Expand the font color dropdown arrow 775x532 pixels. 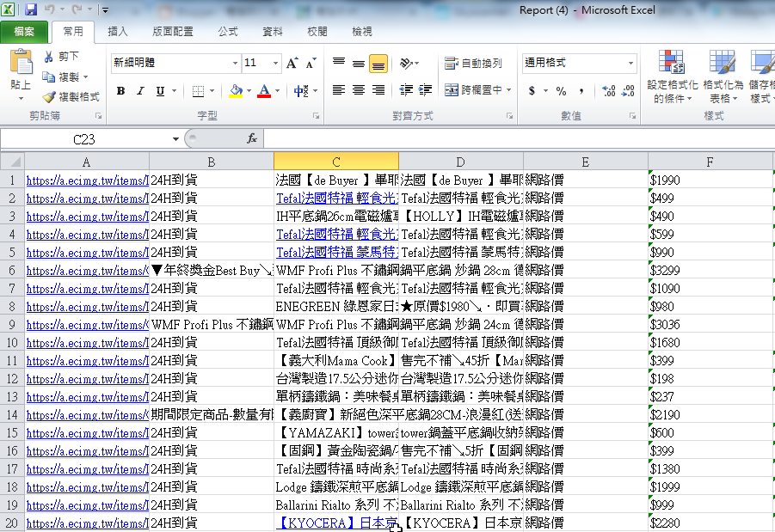(277, 91)
